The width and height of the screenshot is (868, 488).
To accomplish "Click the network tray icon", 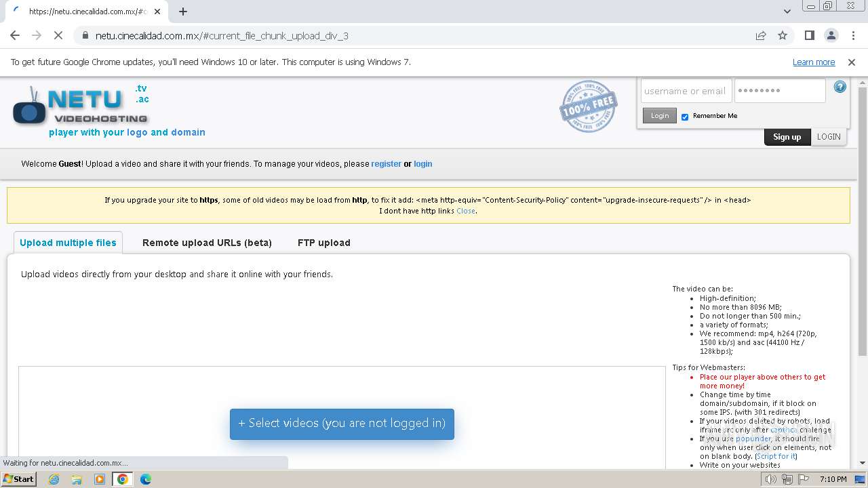I will pos(787,479).
